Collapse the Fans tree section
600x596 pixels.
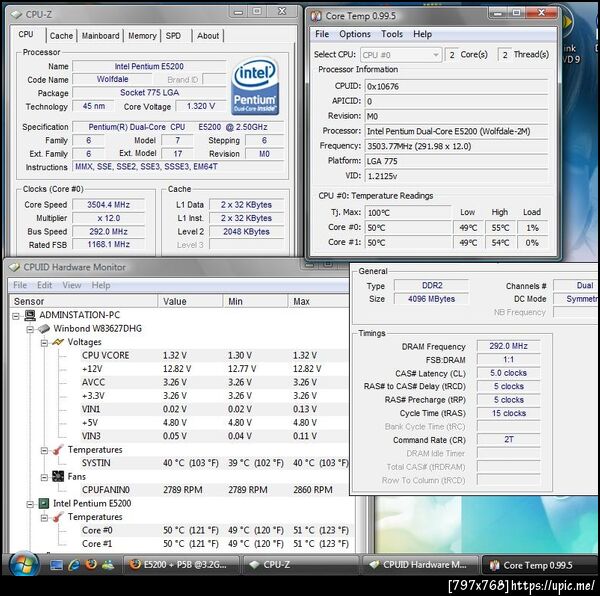click(x=44, y=477)
